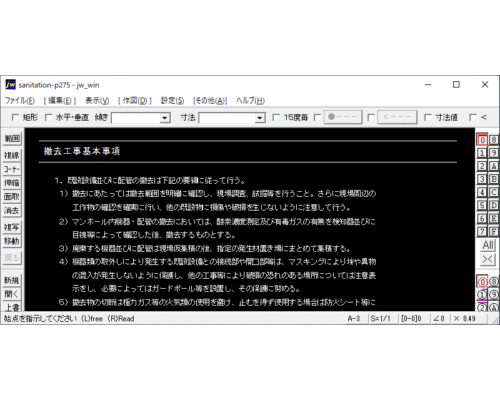Select square layer button F
Screen dimensions: 500x400
494,232
